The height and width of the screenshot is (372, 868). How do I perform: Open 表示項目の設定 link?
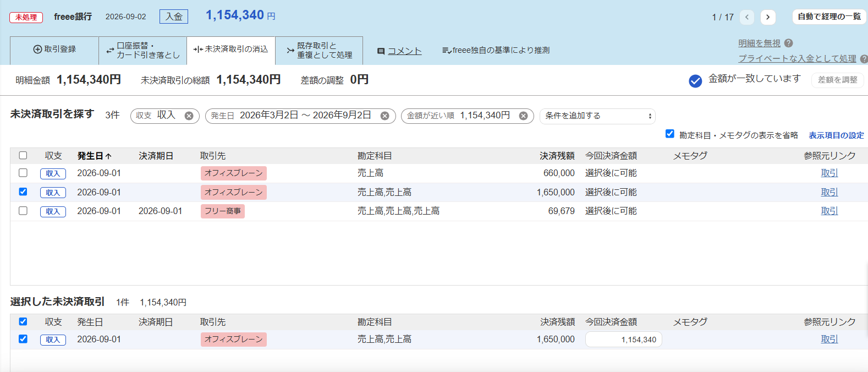[x=836, y=135]
